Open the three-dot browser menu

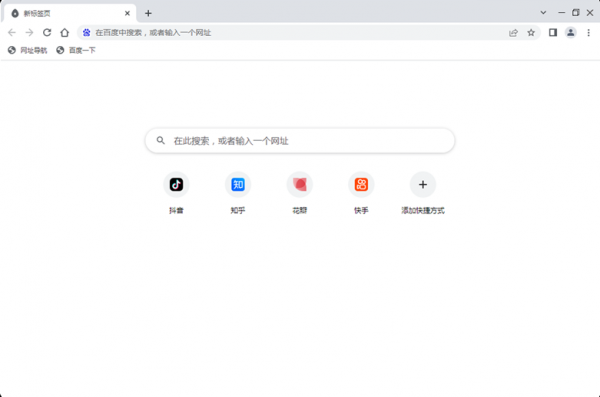(589, 33)
